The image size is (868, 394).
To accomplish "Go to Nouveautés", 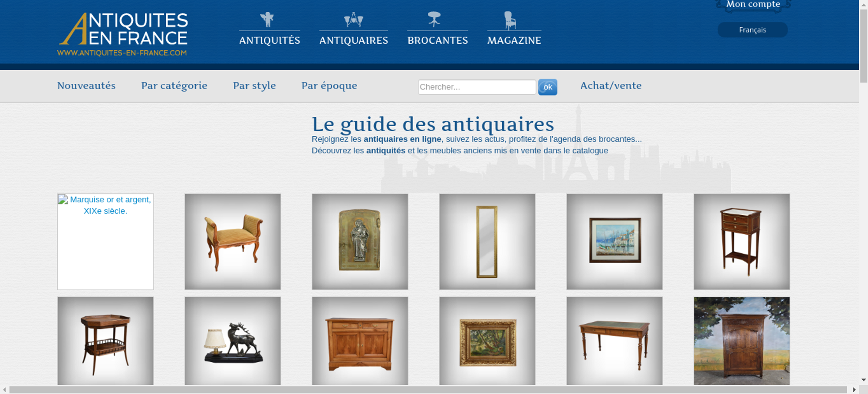I will pyautogui.click(x=86, y=85).
